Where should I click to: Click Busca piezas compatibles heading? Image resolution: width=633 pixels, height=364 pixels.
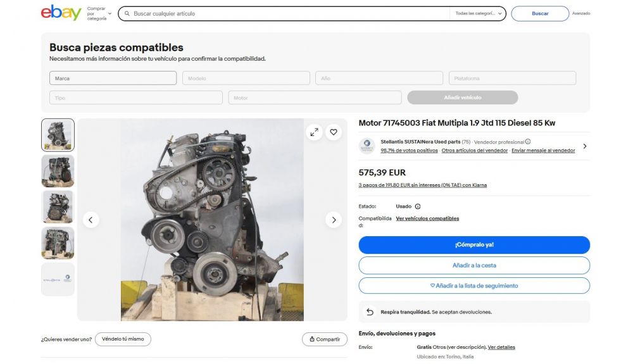[116, 47]
